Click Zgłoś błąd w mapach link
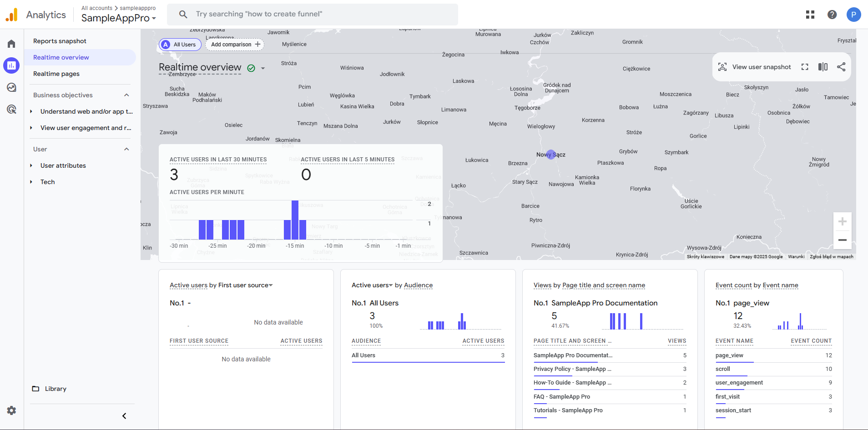Image resolution: width=868 pixels, height=430 pixels. pyautogui.click(x=832, y=257)
